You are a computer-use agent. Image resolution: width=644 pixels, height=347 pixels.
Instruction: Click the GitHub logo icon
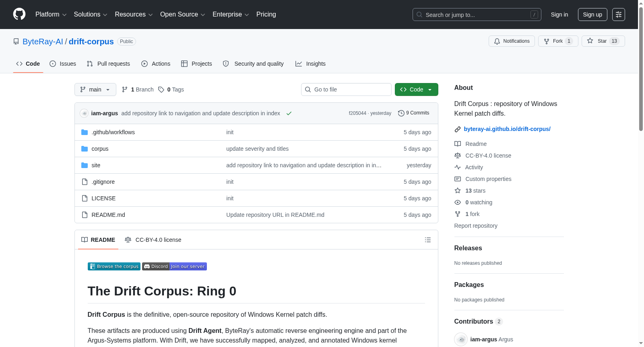coord(19,15)
